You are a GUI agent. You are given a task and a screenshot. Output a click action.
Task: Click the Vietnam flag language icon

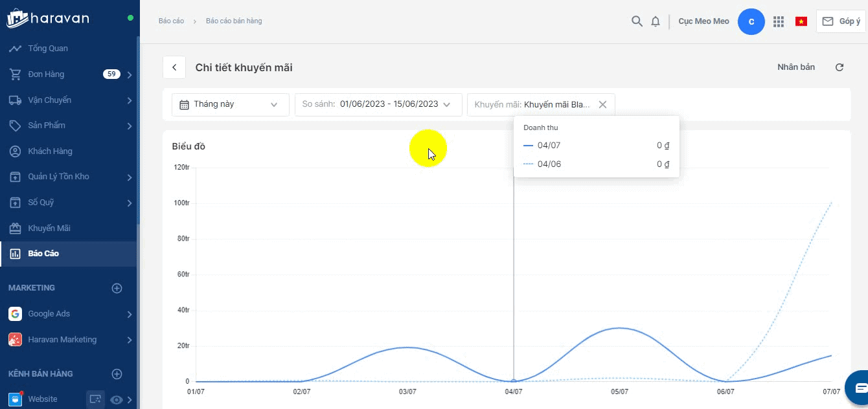coord(801,21)
